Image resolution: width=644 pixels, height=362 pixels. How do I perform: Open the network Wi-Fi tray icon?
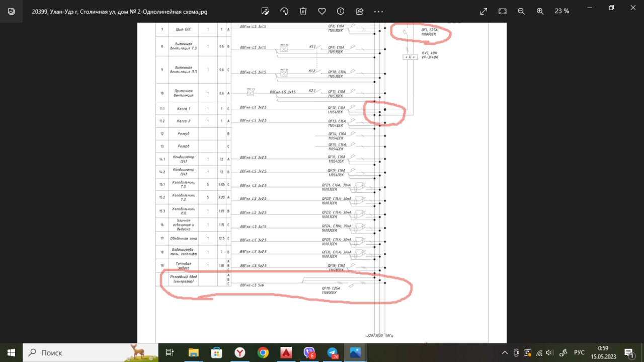539,352
